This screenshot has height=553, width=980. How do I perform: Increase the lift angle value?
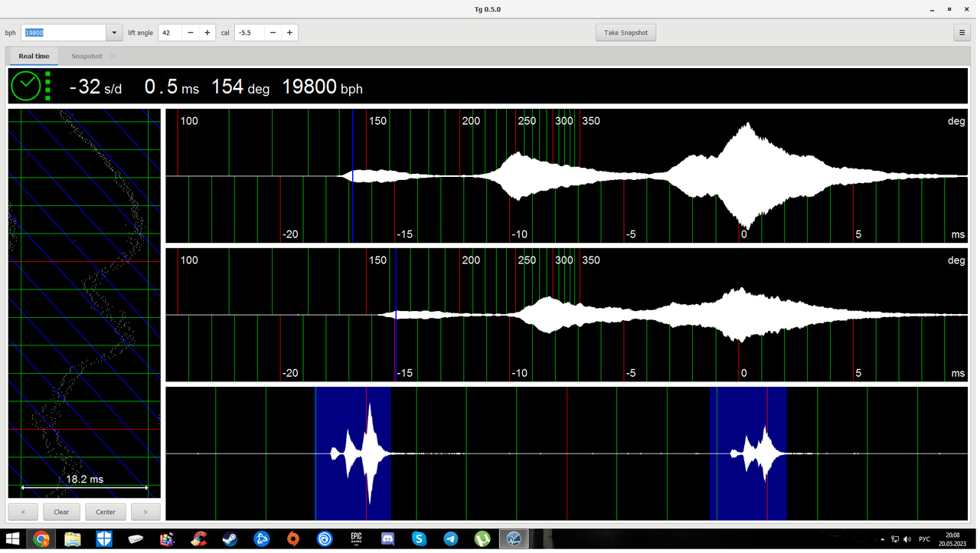[x=207, y=33]
